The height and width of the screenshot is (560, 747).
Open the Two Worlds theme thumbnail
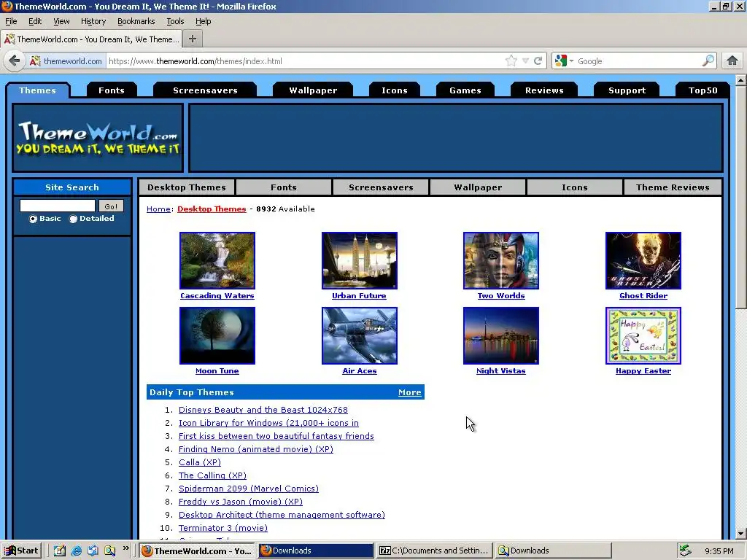(500, 260)
